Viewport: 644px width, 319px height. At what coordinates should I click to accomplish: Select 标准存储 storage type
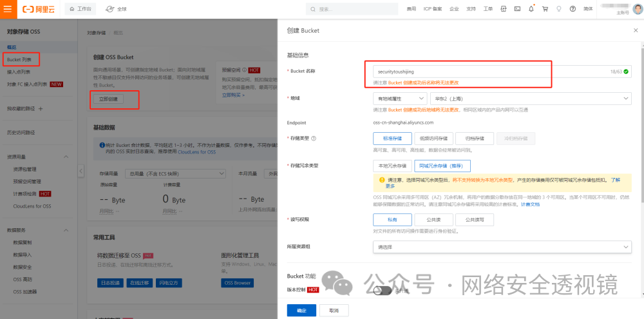click(x=392, y=138)
